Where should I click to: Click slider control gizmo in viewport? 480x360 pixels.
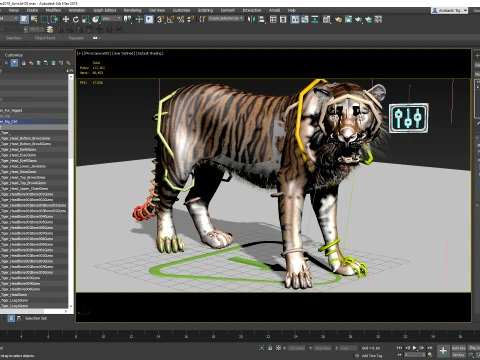409,118
